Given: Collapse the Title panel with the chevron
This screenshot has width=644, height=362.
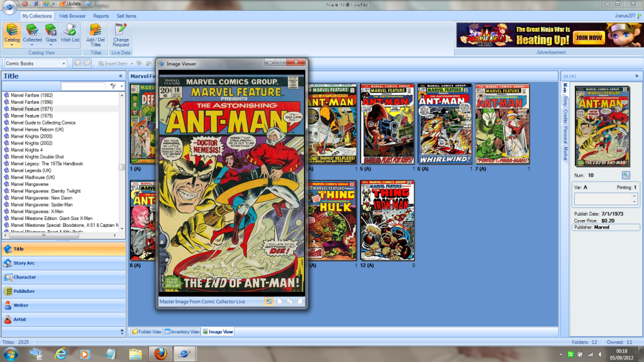Looking at the screenshot, I should [x=120, y=76].
